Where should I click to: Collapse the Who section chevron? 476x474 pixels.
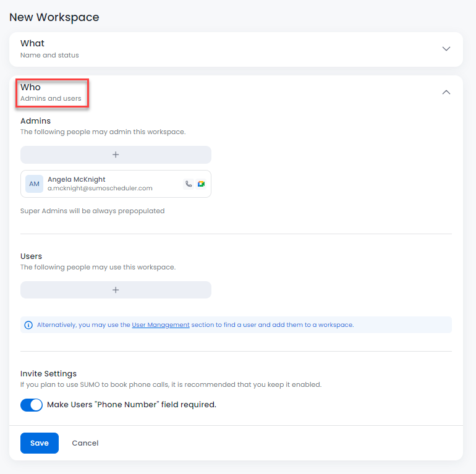446,92
